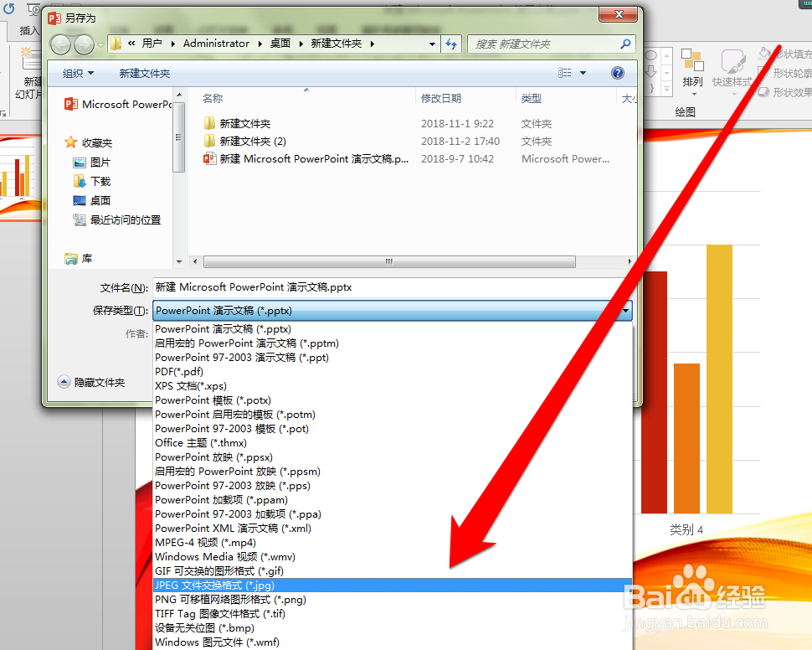
Task: Choose 启用宏的 PowerPoint 演示文稿 (*.pptm)
Action: pos(393,343)
